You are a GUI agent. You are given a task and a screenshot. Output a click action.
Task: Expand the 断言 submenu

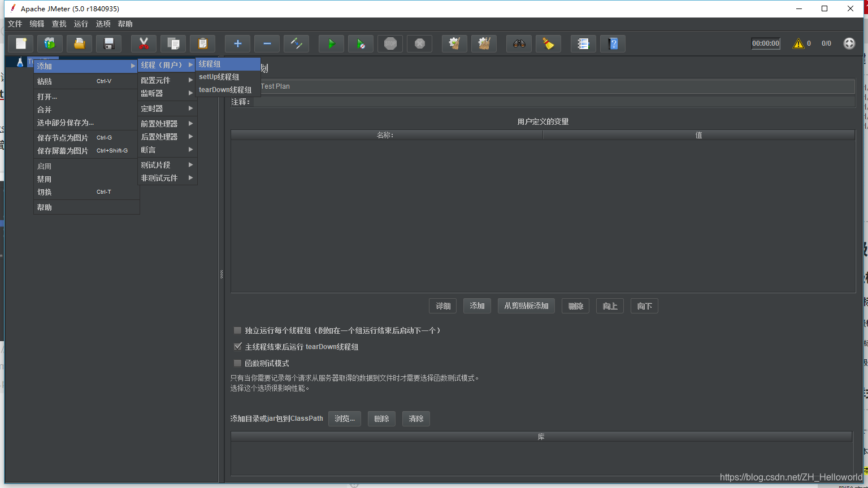167,150
